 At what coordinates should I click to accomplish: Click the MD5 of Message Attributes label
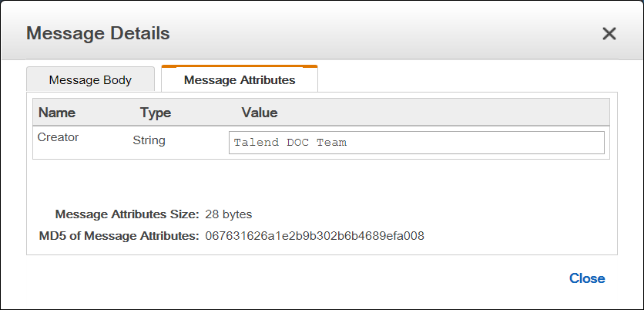(x=119, y=235)
